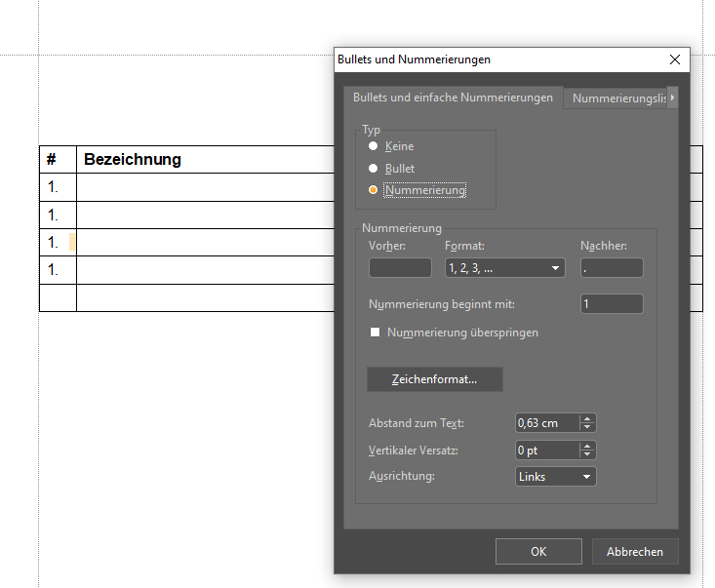Screen dimensions: 715x588
Task: Open the Format numbering dropdown
Action: (x=504, y=267)
